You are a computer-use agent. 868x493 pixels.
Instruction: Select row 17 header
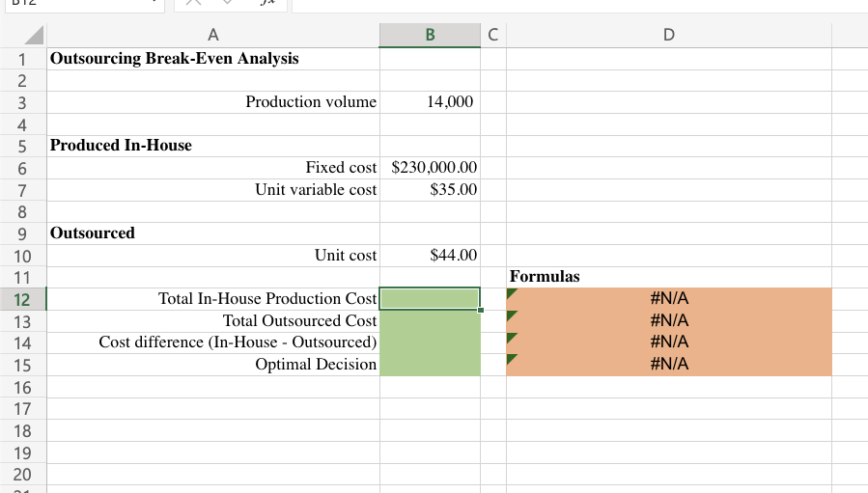[23, 409]
